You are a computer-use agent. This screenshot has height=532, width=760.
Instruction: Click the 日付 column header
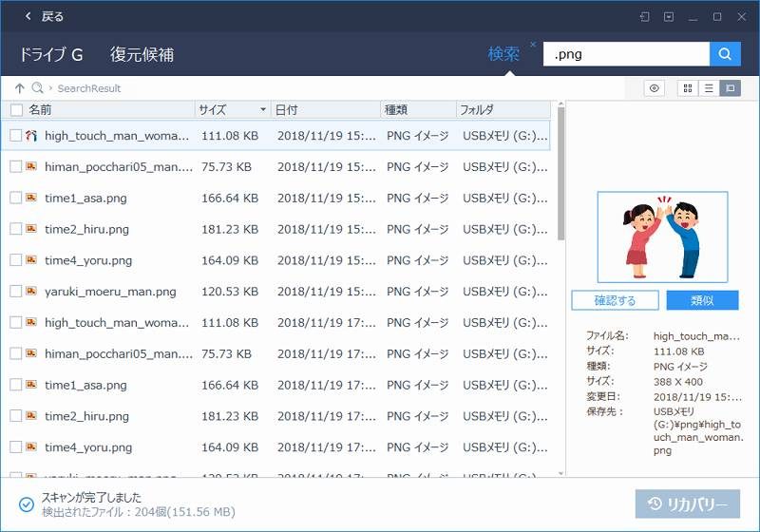coord(323,110)
